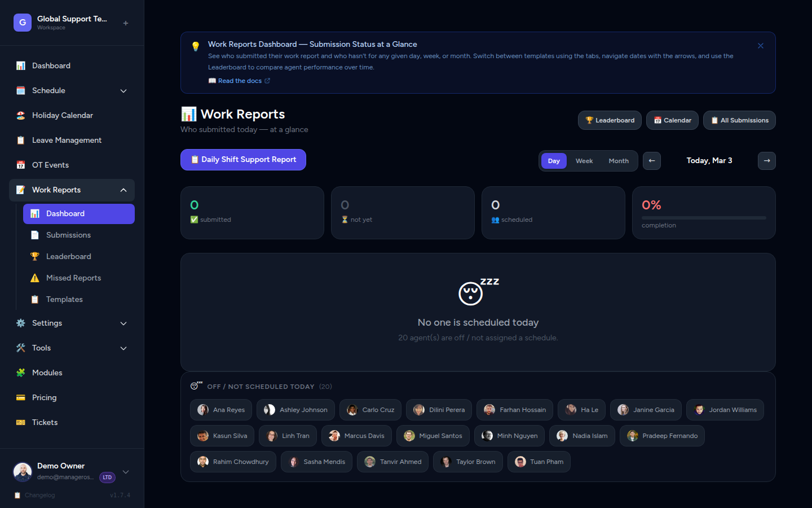812x508 pixels.
Task: Click the Tickets icon in the sidebar
Action: pyautogui.click(x=20, y=422)
